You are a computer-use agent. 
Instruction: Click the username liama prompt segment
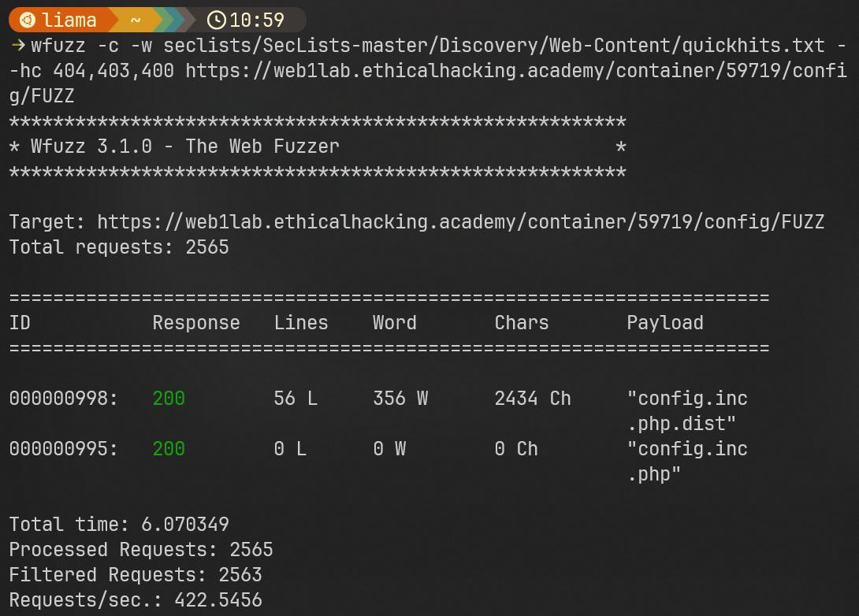[69, 20]
